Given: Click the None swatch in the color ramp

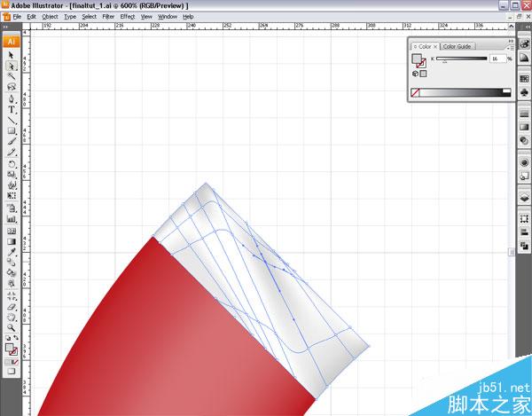Looking at the screenshot, I should (415, 92).
